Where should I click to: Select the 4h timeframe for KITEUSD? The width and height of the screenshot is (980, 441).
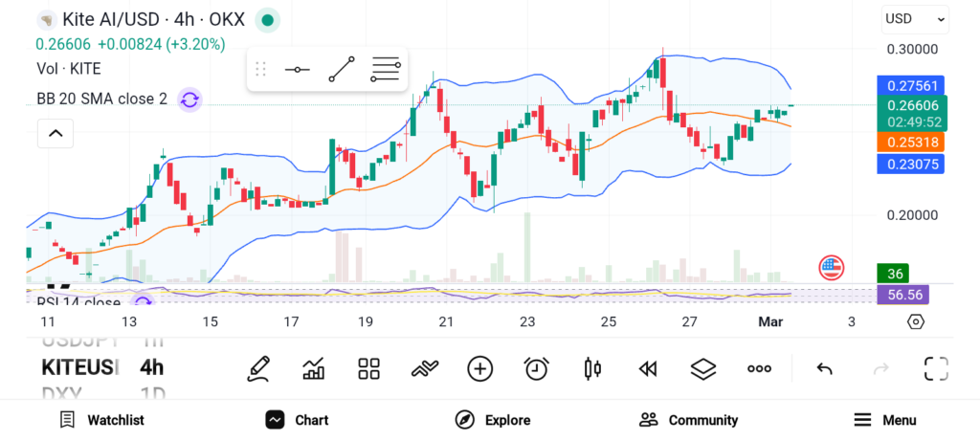pos(151,367)
